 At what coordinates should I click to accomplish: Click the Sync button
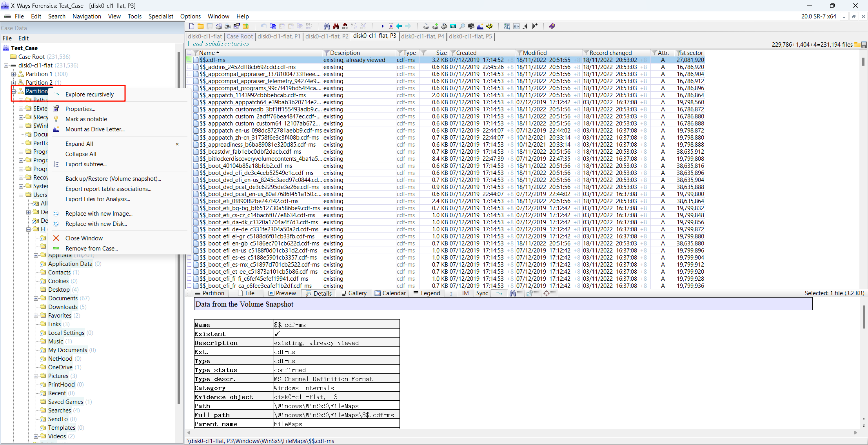pos(482,293)
